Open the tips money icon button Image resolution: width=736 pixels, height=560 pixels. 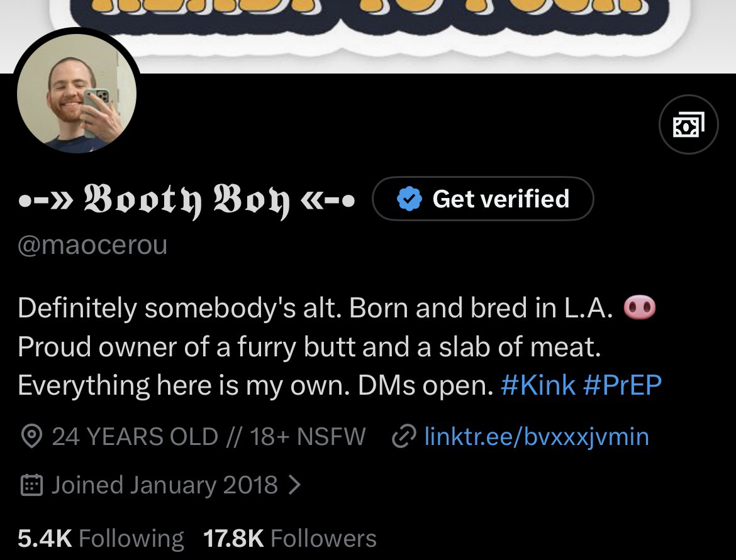[688, 124]
